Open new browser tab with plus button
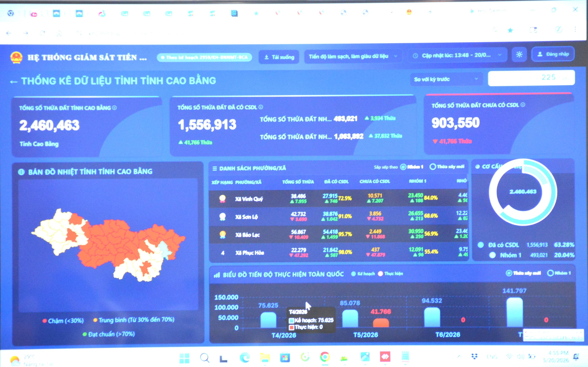The width and height of the screenshot is (588, 367). click(430, 12)
